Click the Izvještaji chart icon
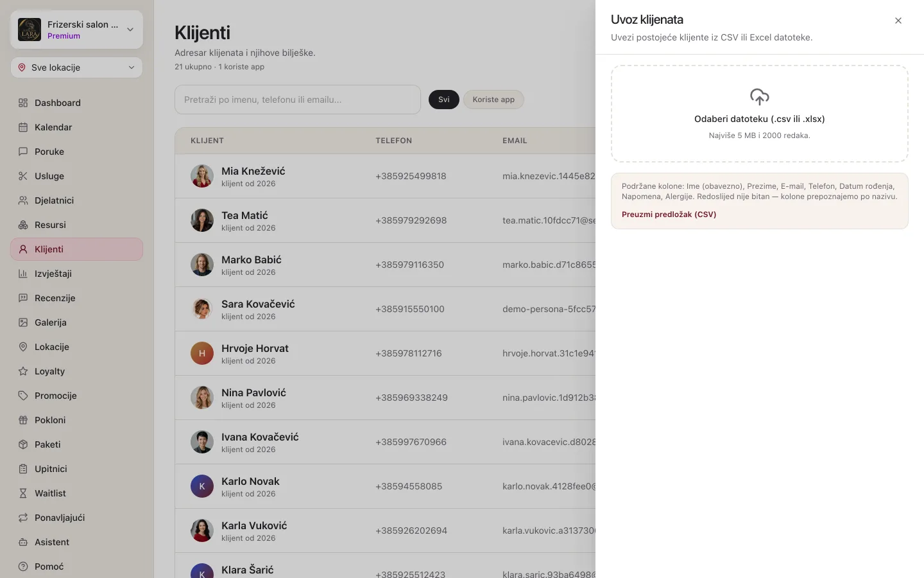924x578 pixels. coord(23,274)
